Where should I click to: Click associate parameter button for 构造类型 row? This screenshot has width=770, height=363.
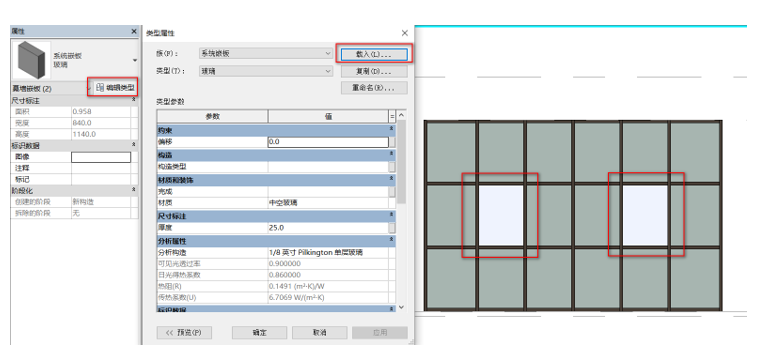point(392,167)
